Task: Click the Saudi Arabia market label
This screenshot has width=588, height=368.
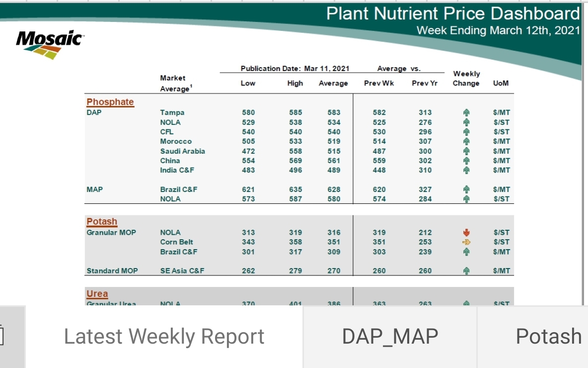Action: click(x=183, y=151)
